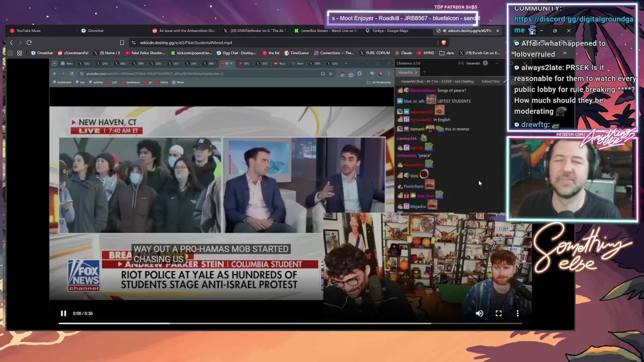Open the video player's three-dot options menu
Viewport: 644px width, 362px height.
(x=517, y=313)
